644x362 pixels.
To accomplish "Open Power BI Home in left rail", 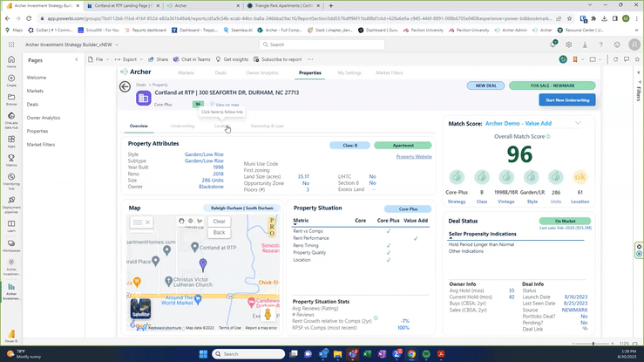I will tap(11, 62).
